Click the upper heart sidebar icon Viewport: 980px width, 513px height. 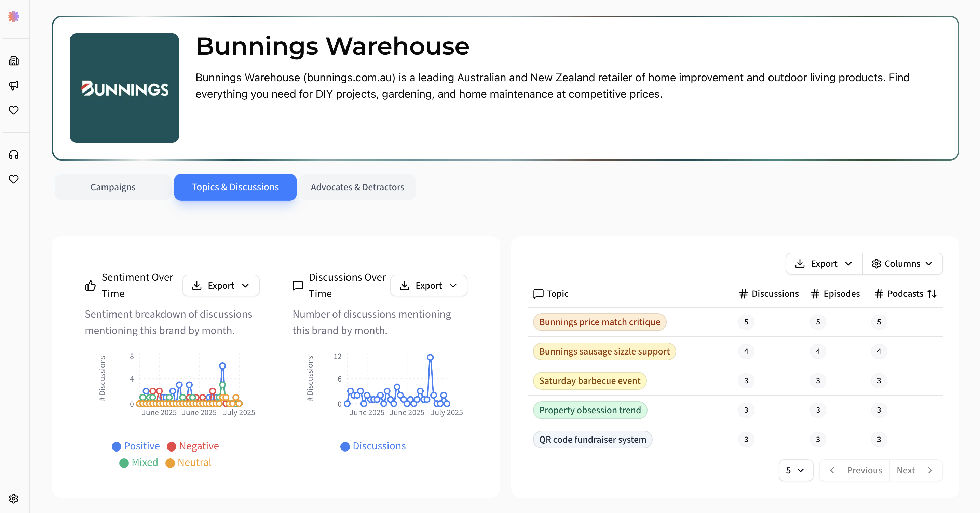(x=14, y=110)
